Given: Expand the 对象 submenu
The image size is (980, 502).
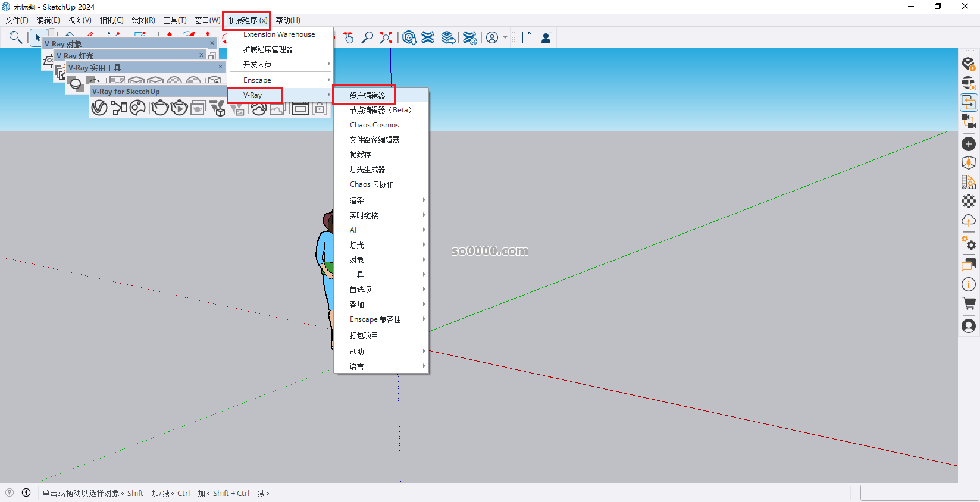Looking at the screenshot, I should tap(381, 260).
